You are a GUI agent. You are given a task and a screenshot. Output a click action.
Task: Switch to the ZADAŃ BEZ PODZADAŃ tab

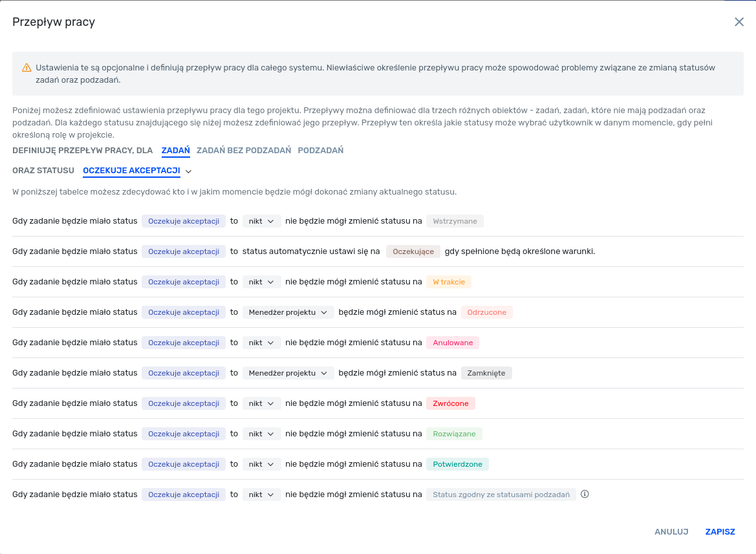point(244,151)
